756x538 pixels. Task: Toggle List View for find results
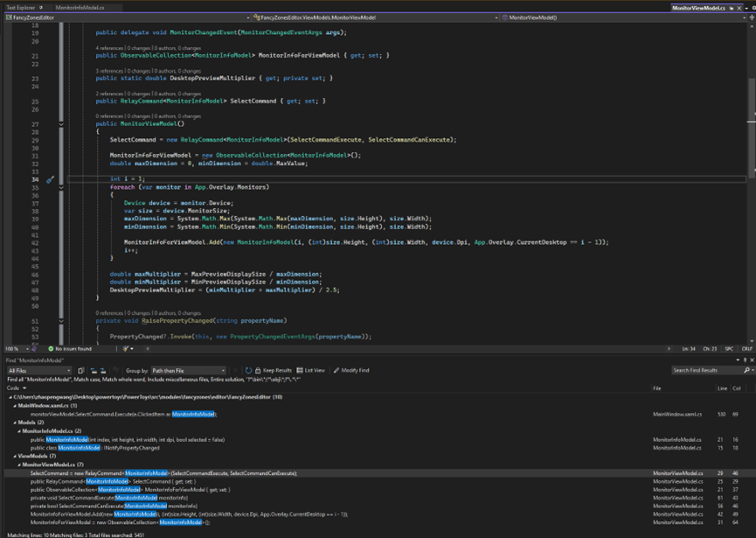(x=308, y=369)
